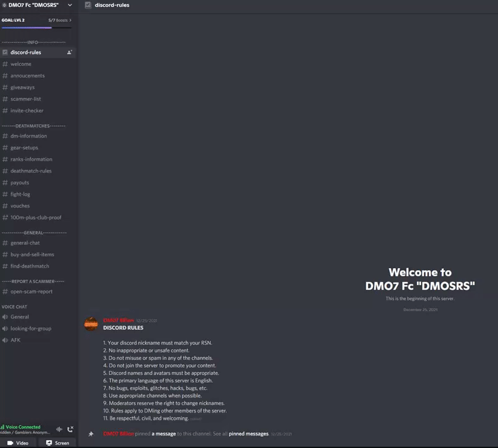The width and height of the screenshot is (498, 448).
Task: Click the DISCORD RULES heading text
Action: tap(123, 328)
